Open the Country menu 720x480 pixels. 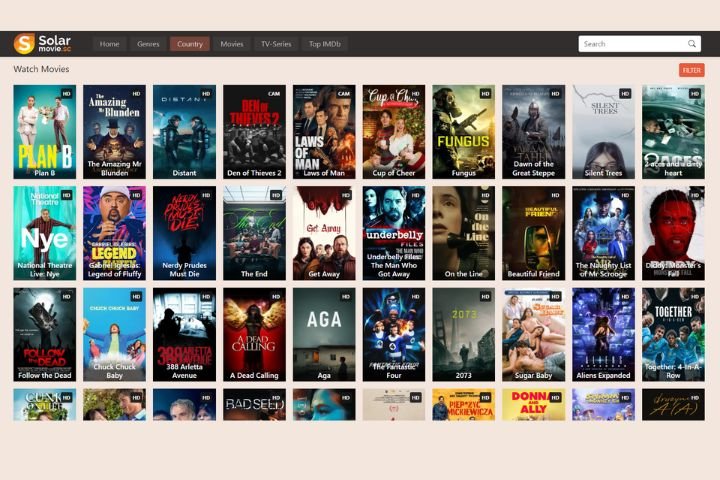(190, 44)
